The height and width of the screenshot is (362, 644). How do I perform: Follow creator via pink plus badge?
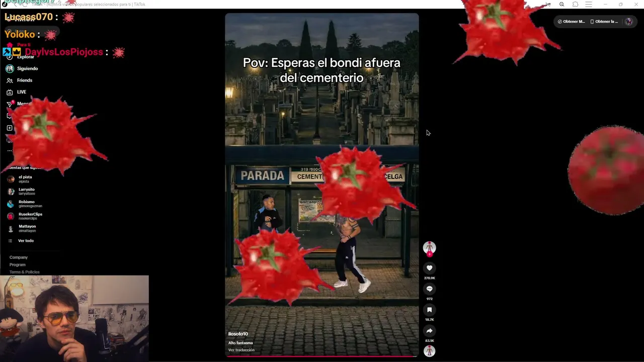(x=429, y=254)
